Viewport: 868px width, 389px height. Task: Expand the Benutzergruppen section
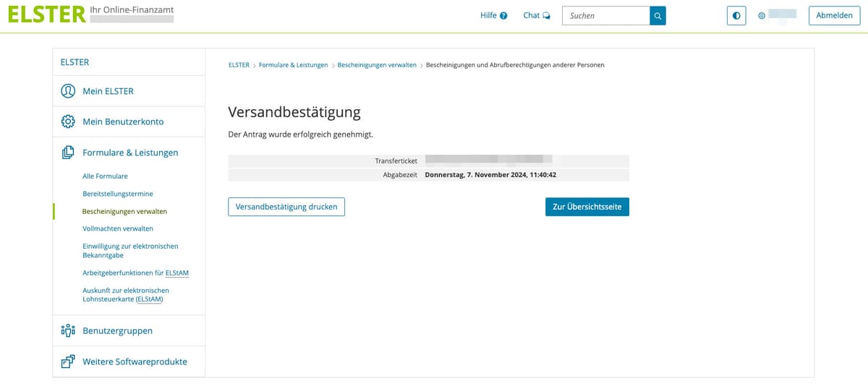pyautogui.click(x=117, y=330)
